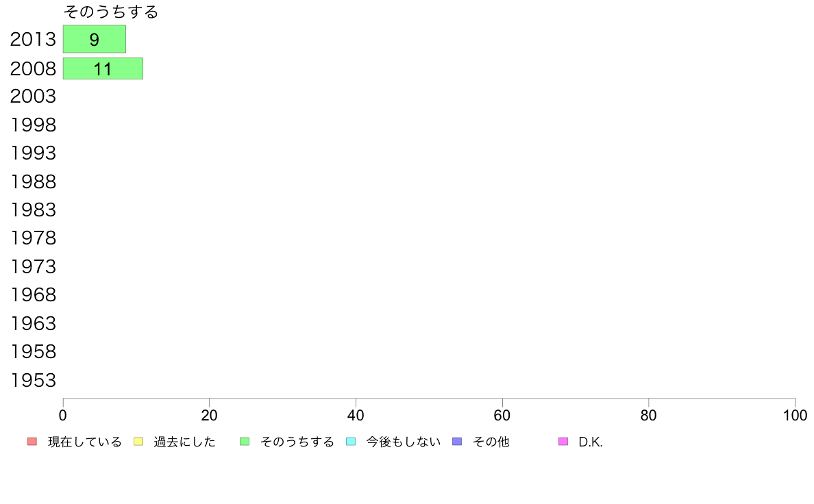Click the 1973 year label
814x504 pixels.
tap(33, 267)
